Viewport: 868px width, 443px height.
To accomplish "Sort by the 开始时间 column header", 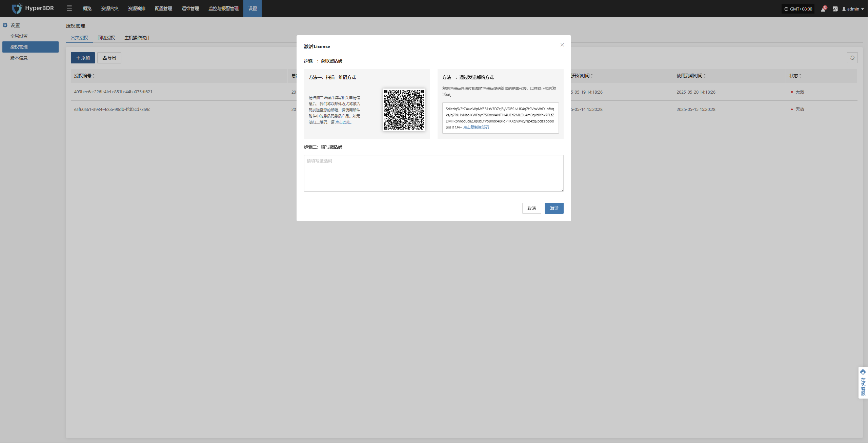I will [582, 76].
